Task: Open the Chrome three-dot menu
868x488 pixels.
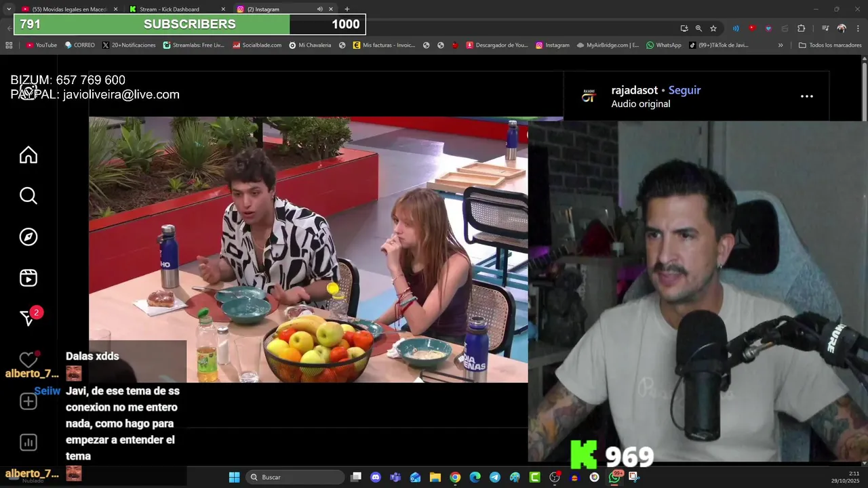Action: (x=857, y=28)
